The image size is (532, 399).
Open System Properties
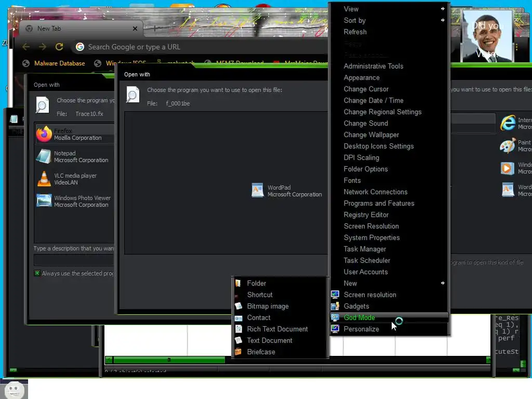(x=389, y=237)
